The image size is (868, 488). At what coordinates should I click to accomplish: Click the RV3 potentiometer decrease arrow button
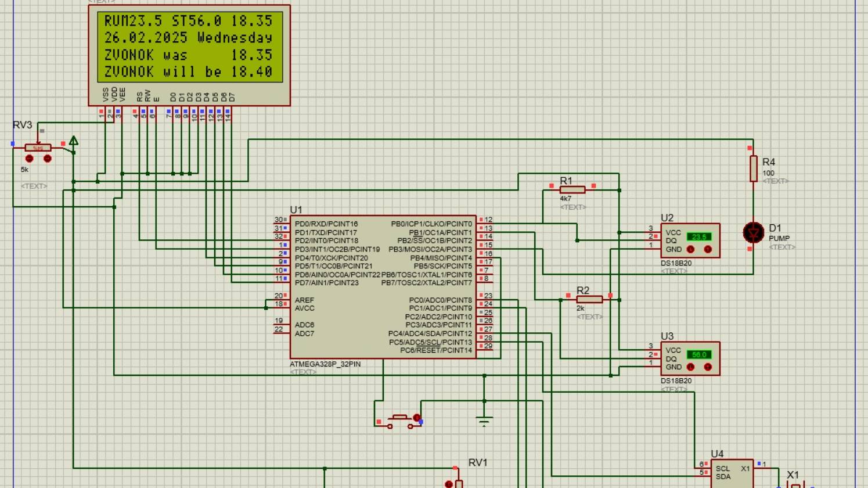[x=30, y=159]
